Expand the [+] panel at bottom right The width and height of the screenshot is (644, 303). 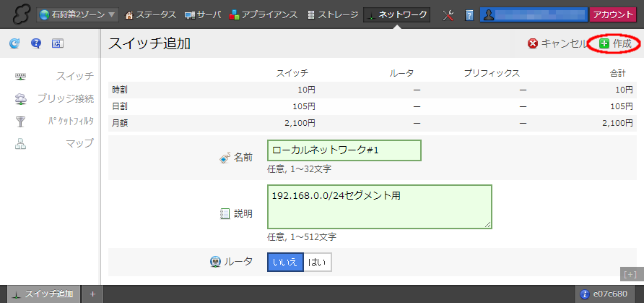click(x=630, y=274)
